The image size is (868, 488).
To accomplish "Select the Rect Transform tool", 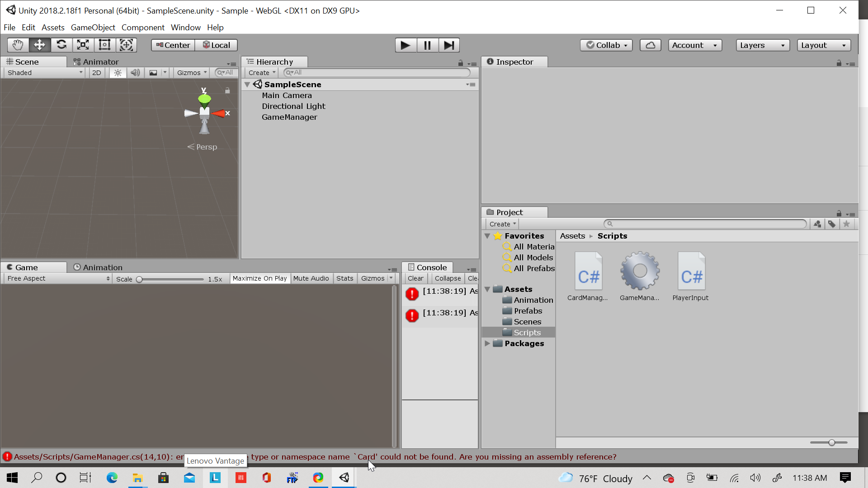I will (105, 45).
